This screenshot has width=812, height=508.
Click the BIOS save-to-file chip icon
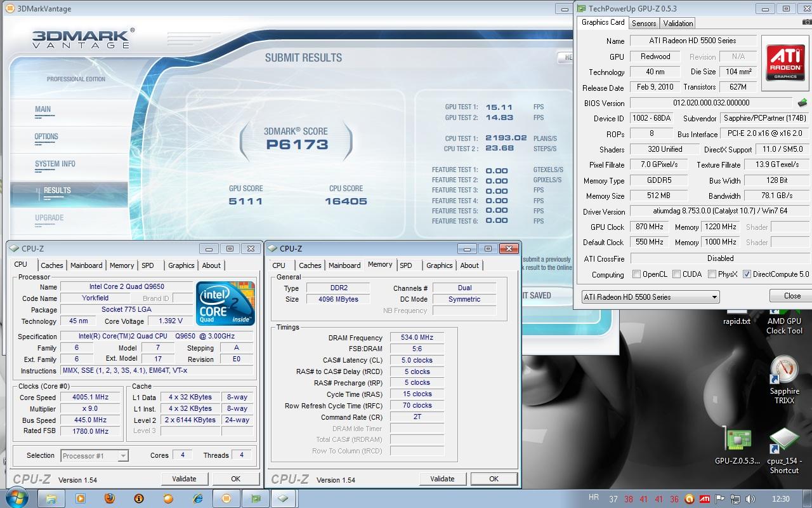pyautogui.click(x=802, y=103)
